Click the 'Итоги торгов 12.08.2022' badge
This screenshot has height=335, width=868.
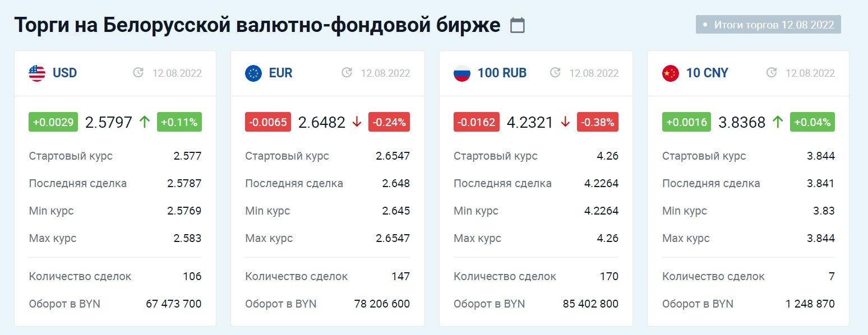[768, 25]
